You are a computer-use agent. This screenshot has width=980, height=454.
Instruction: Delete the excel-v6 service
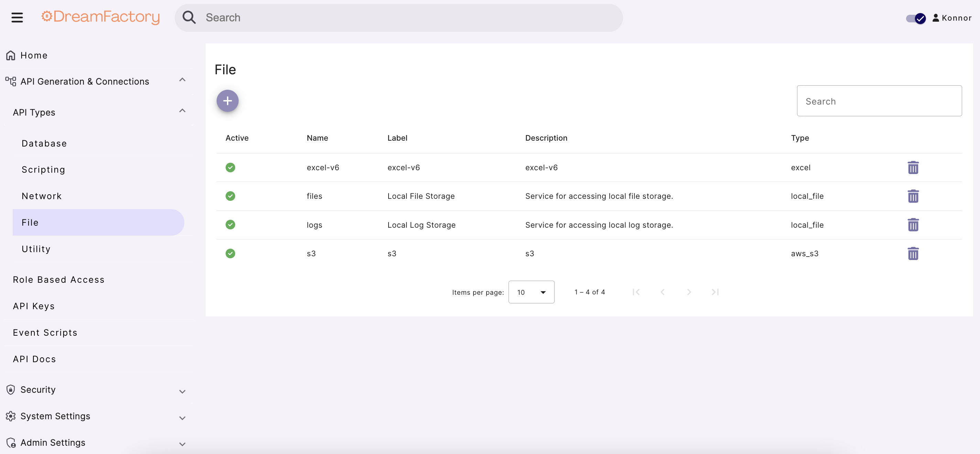tap(913, 167)
